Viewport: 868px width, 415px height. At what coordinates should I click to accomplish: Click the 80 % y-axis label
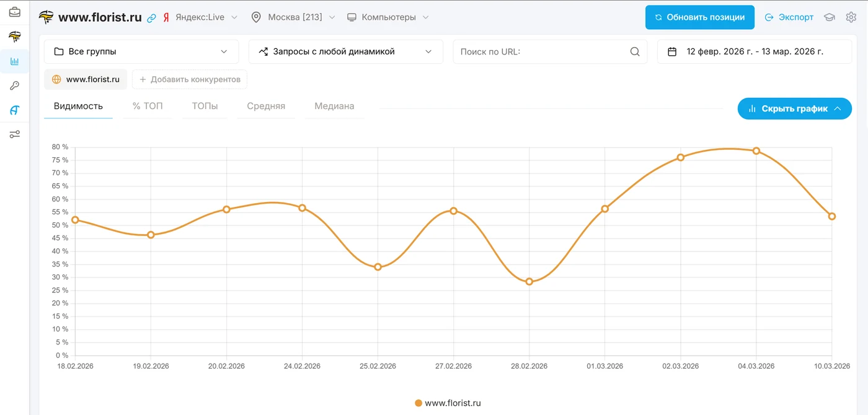[60, 147]
